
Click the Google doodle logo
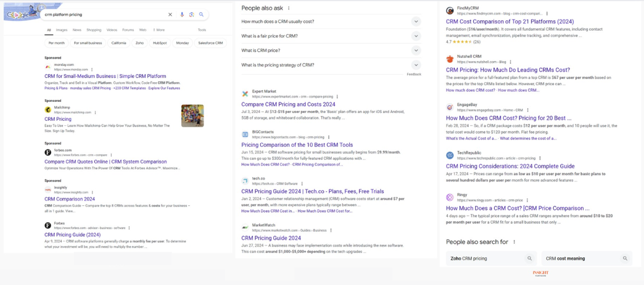pyautogui.click(x=22, y=13)
